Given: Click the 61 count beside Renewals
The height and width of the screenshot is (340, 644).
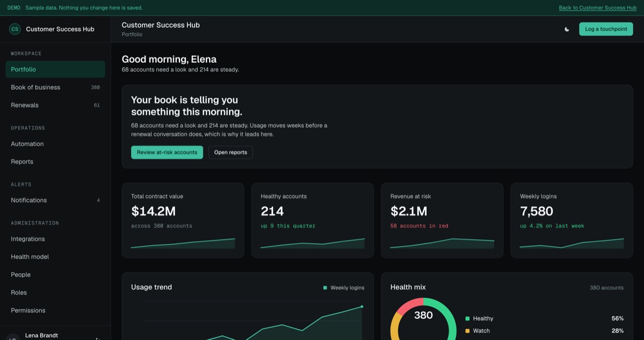Looking at the screenshot, I should [97, 105].
